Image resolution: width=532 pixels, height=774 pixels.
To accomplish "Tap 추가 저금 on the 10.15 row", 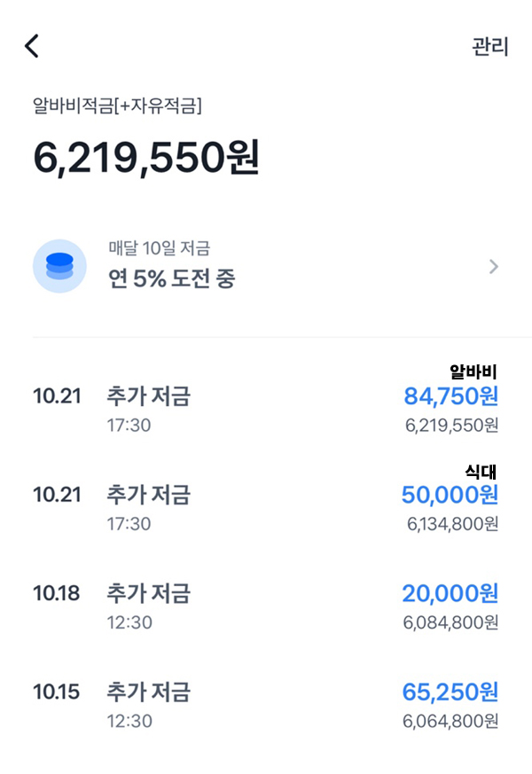I will (148, 692).
